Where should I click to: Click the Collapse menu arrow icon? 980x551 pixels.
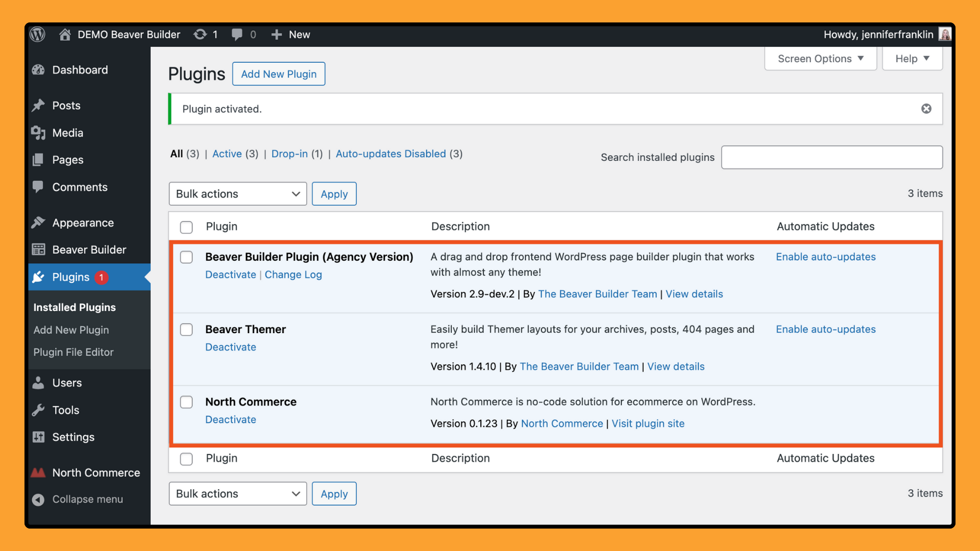[x=38, y=499]
